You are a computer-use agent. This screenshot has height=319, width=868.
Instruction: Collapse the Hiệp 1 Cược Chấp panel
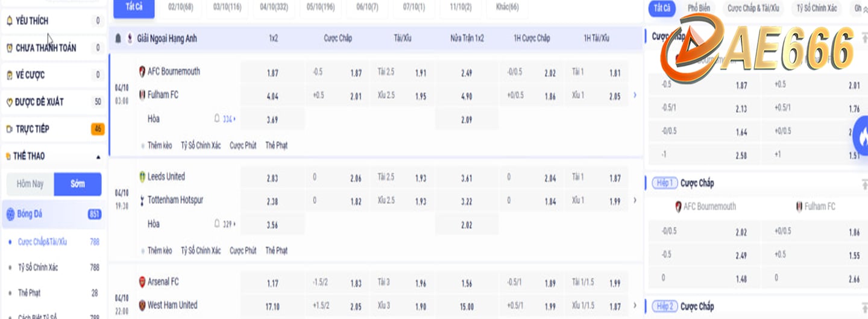[864, 183]
